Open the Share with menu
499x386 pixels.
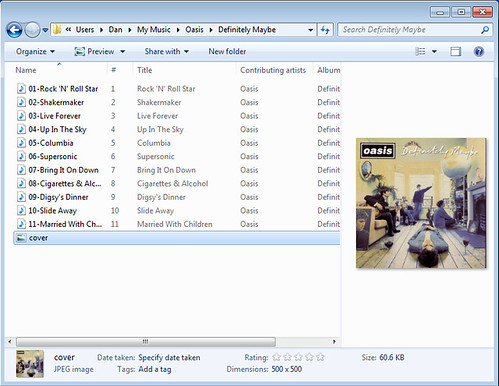point(166,51)
